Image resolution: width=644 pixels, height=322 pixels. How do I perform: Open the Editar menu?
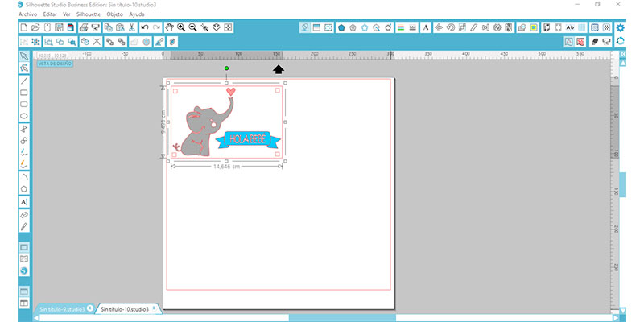click(50, 14)
